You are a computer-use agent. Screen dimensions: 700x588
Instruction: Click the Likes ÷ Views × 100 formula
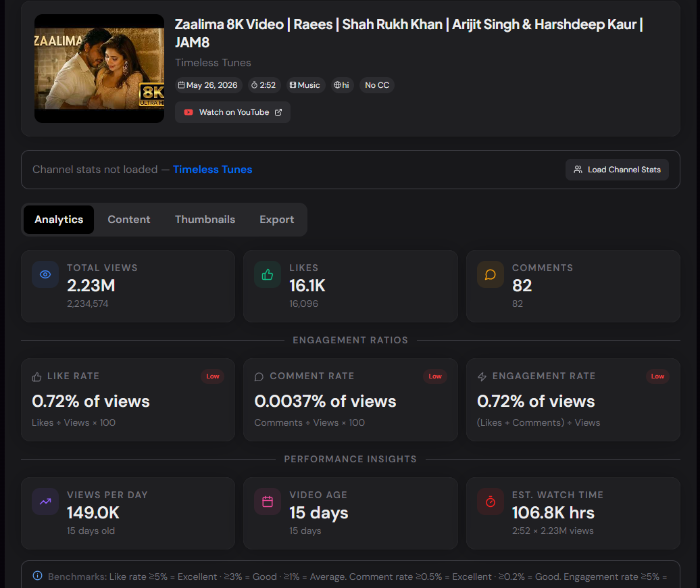coord(74,423)
